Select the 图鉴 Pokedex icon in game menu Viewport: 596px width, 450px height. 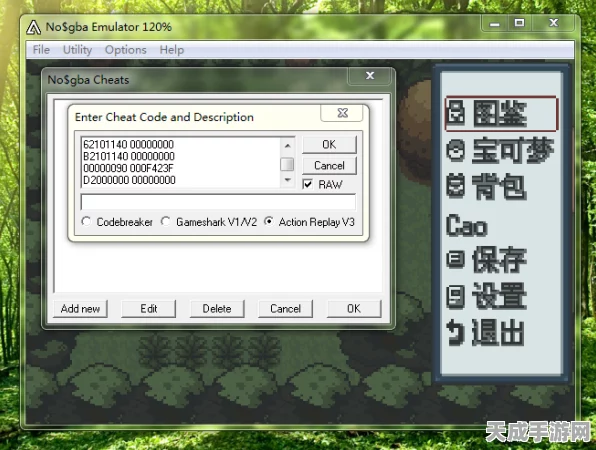[x=455, y=112]
